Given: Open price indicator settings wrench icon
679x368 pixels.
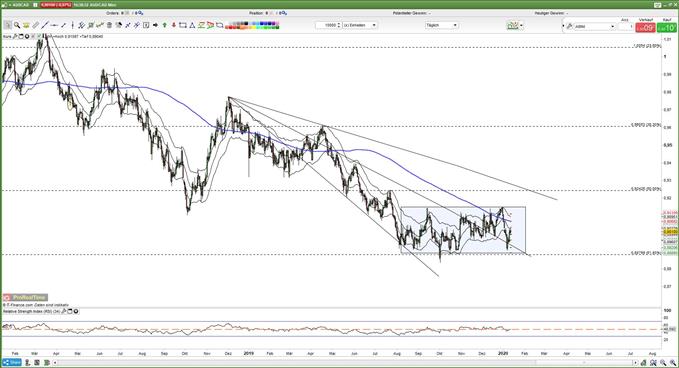Looking at the screenshot, I should point(15,36).
